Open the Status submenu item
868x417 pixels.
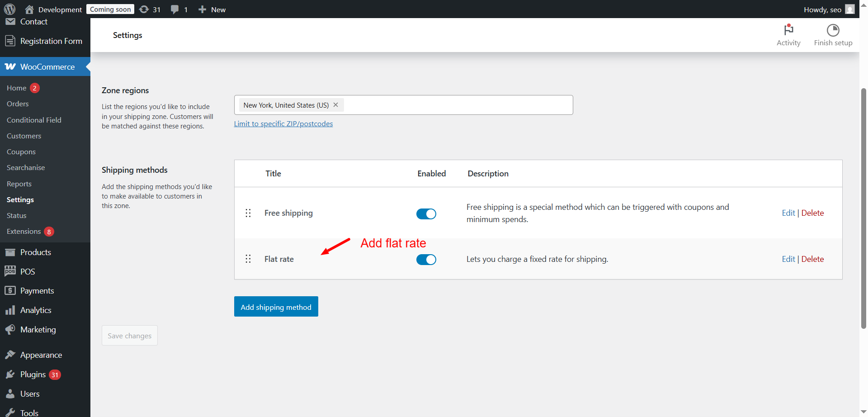coord(17,215)
